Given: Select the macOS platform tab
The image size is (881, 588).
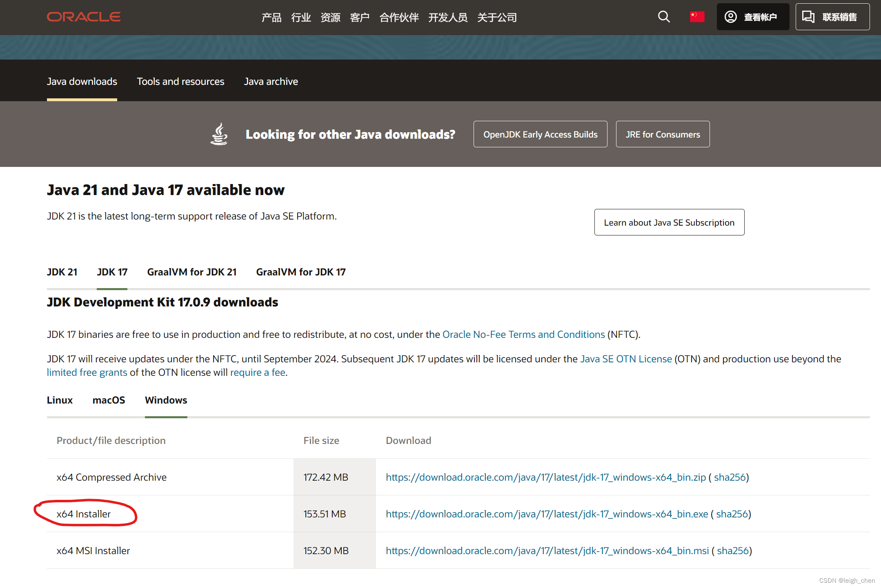Looking at the screenshot, I should [x=109, y=400].
